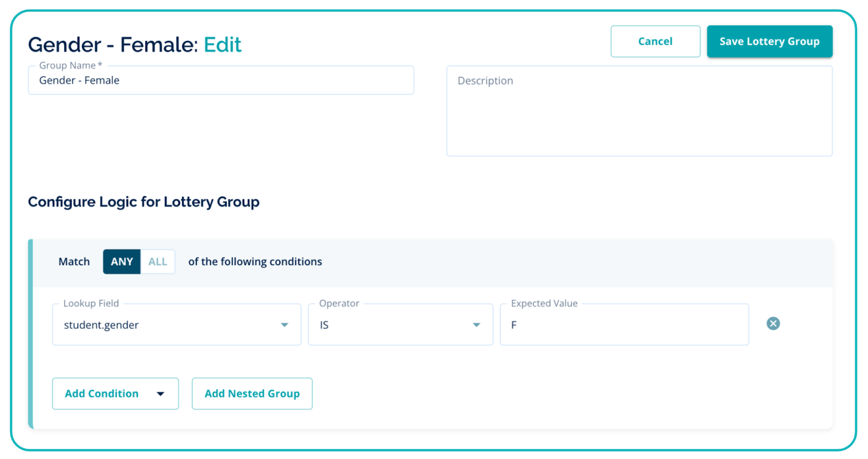Remove the student.gender condition row
Screen dimensions: 868x459
click(x=773, y=324)
